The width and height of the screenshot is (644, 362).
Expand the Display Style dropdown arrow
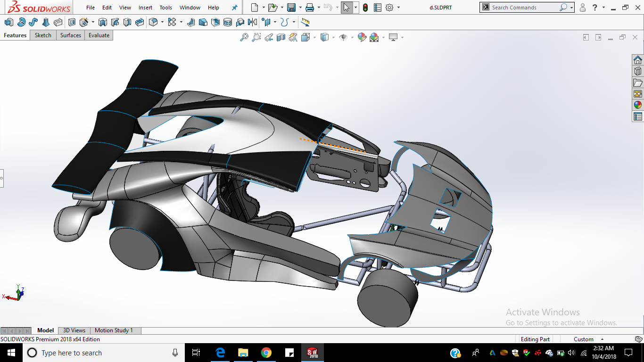coord(333,37)
